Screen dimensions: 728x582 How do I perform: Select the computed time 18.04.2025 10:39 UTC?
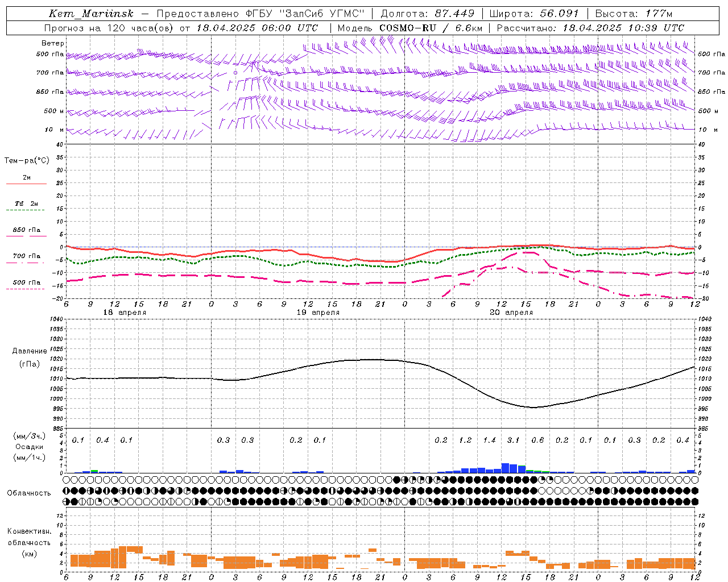623,28
